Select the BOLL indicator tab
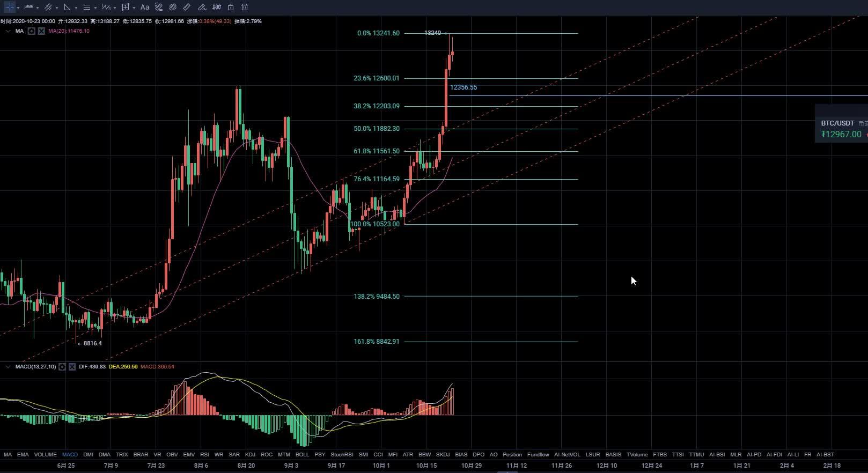868x473 pixels. point(302,455)
